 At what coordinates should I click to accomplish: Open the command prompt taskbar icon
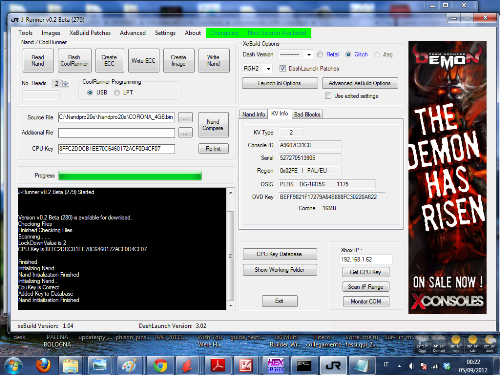click(x=304, y=365)
